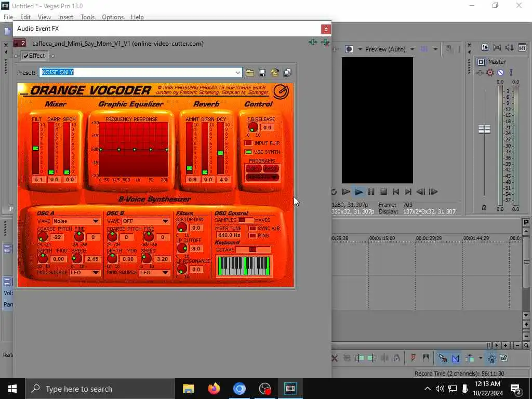
Task: Open OSC A WAVE dropdown showing Noise
Action: tap(76, 221)
